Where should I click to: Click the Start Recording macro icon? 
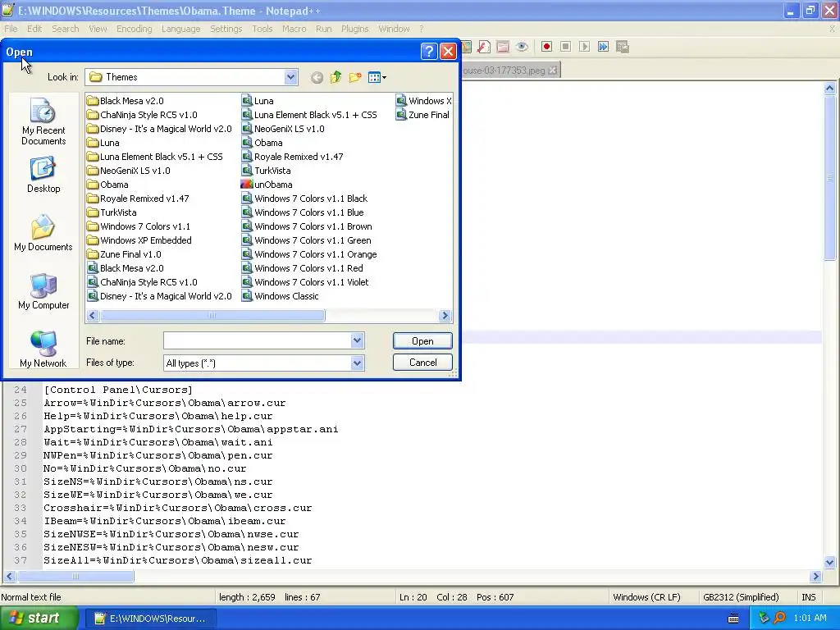click(x=546, y=47)
